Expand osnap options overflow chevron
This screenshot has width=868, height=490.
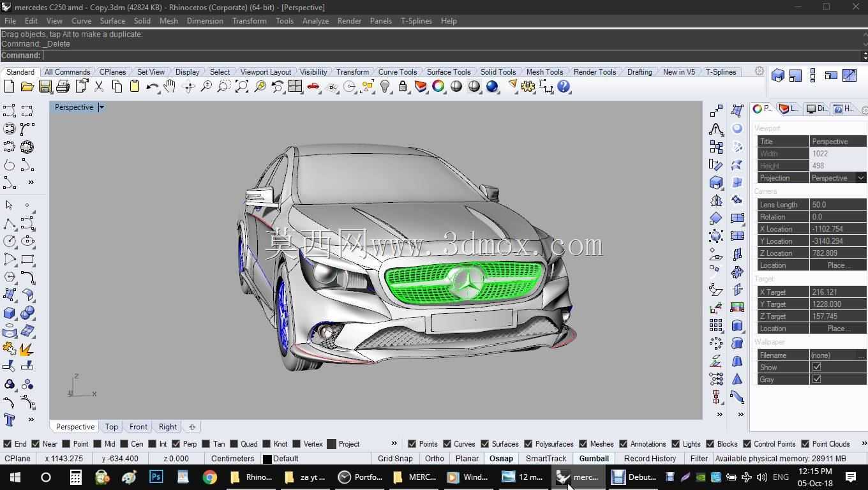coord(394,443)
